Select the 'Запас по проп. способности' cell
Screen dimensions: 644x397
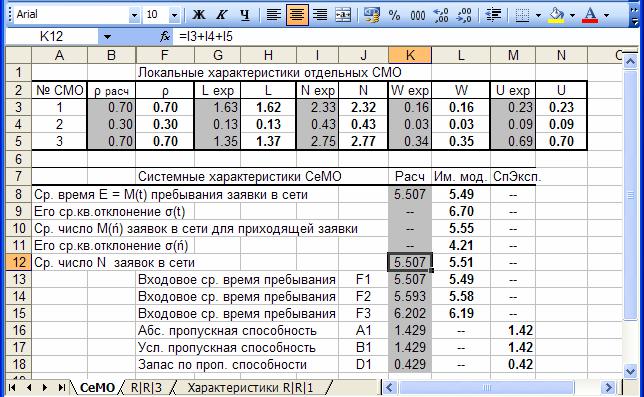[x=222, y=364]
